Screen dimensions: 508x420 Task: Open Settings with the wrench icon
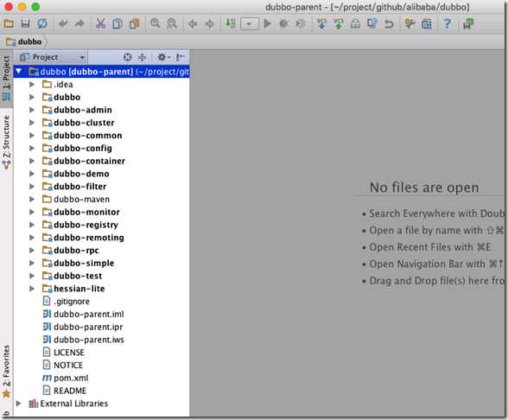[x=410, y=23]
